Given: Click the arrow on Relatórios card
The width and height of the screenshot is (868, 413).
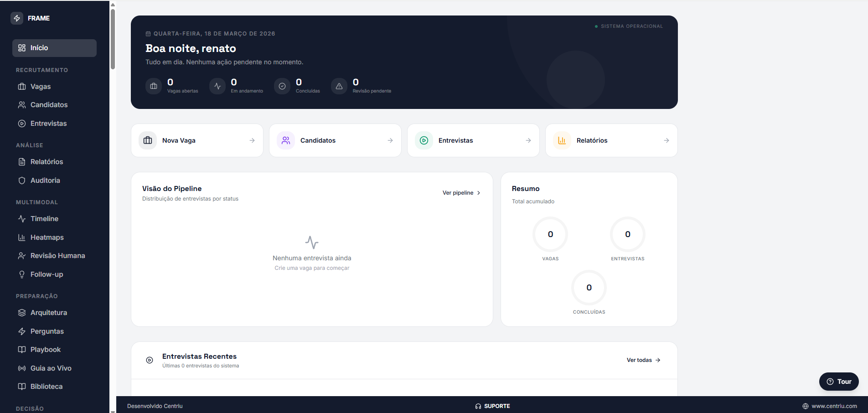Looking at the screenshot, I should click(666, 140).
